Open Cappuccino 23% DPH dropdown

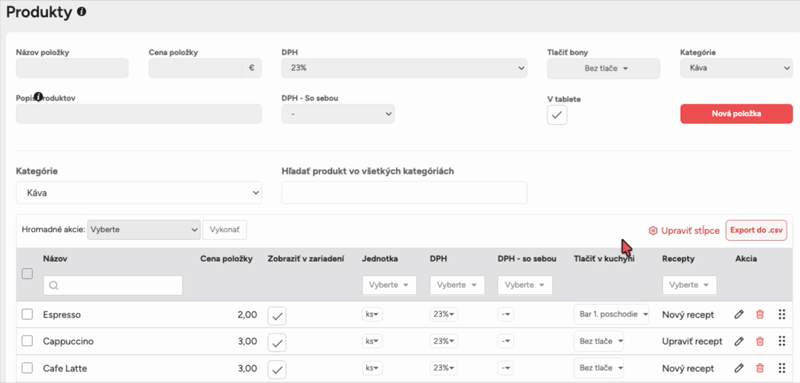(443, 341)
